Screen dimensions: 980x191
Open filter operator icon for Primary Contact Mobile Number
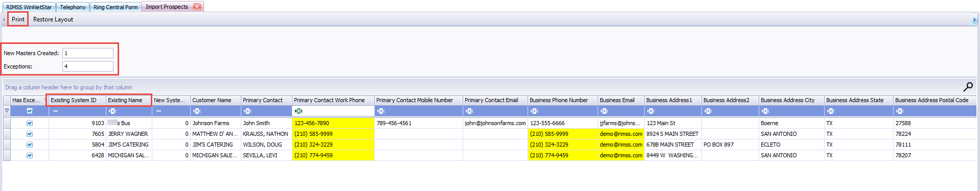coord(381,111)
